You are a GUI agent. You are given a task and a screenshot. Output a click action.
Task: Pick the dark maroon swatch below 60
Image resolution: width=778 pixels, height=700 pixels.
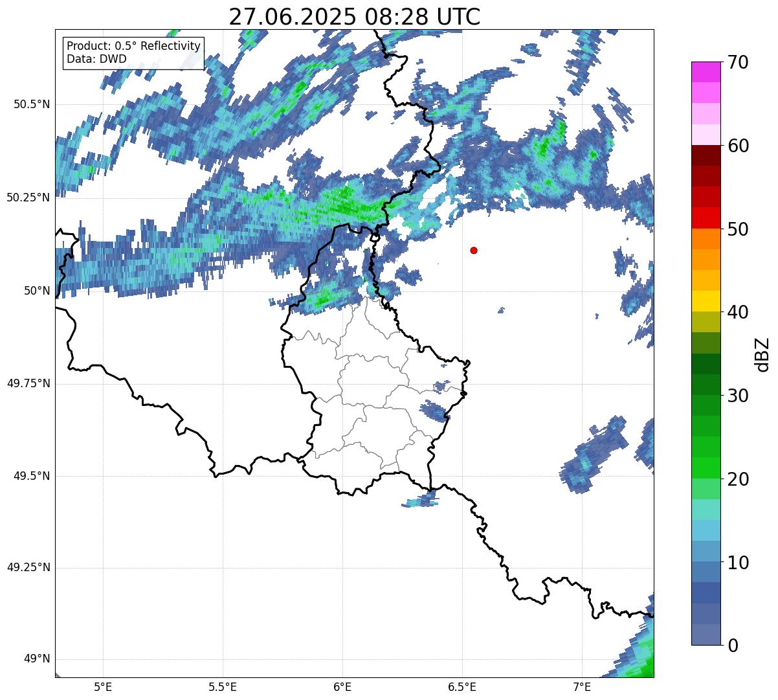pyautogui.click(x=706, y=155)
